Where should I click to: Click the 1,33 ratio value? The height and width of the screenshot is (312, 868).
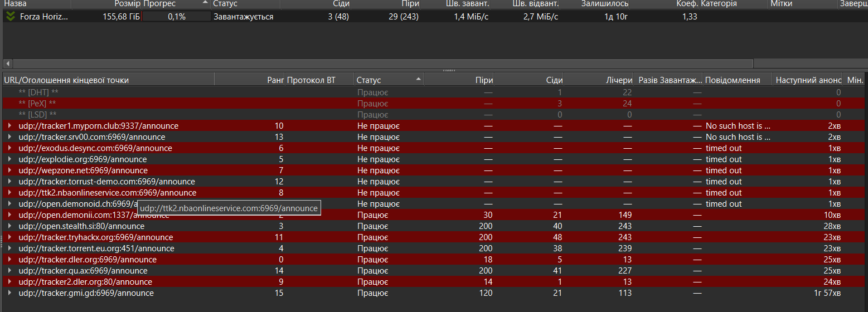690,17
